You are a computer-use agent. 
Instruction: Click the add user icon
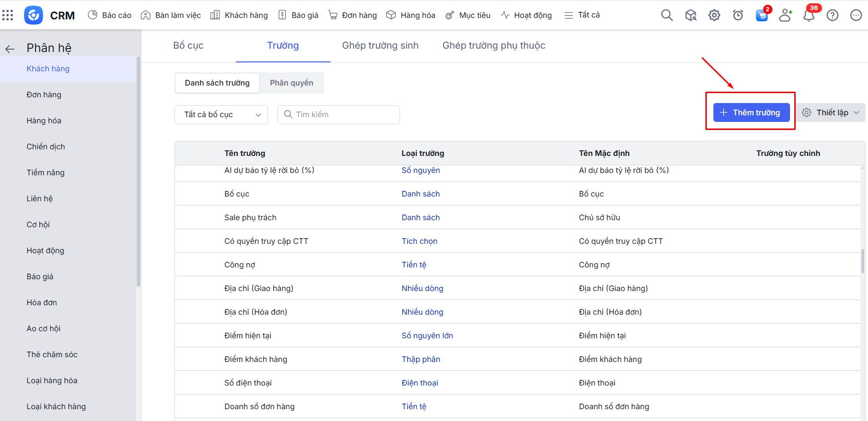785,15
